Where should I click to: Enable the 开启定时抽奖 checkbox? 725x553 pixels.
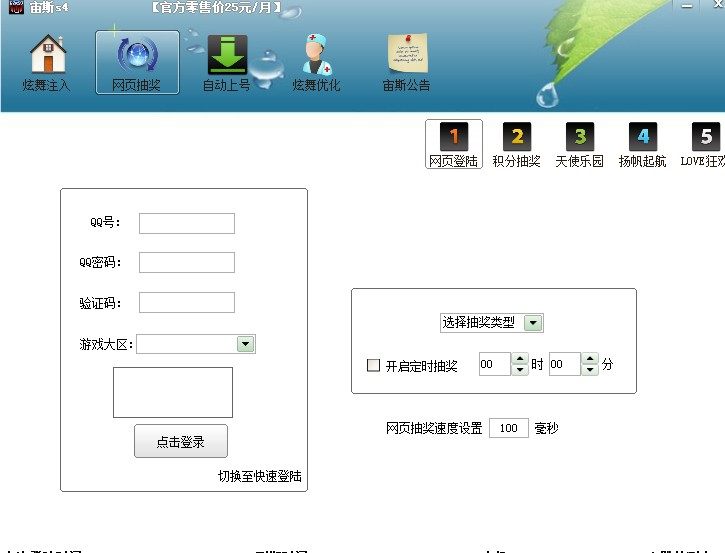(x=374, y=366)
